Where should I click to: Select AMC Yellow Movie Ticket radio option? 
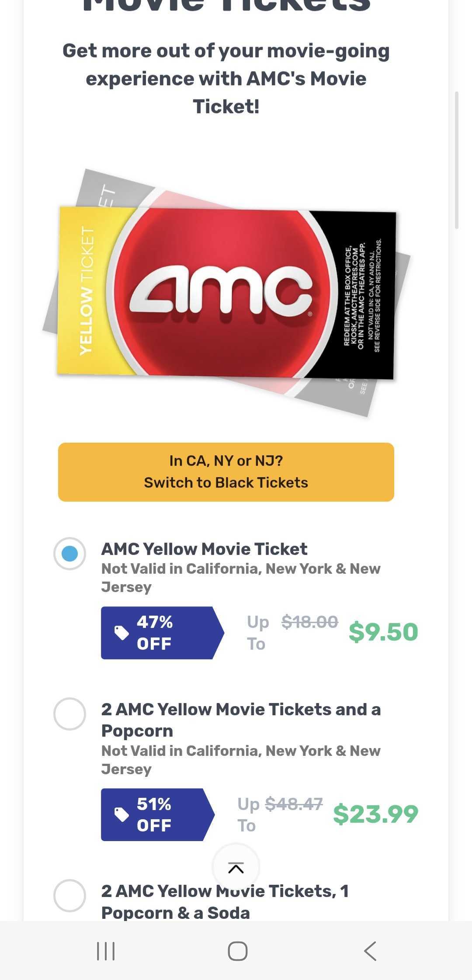[x=69, y=554]
